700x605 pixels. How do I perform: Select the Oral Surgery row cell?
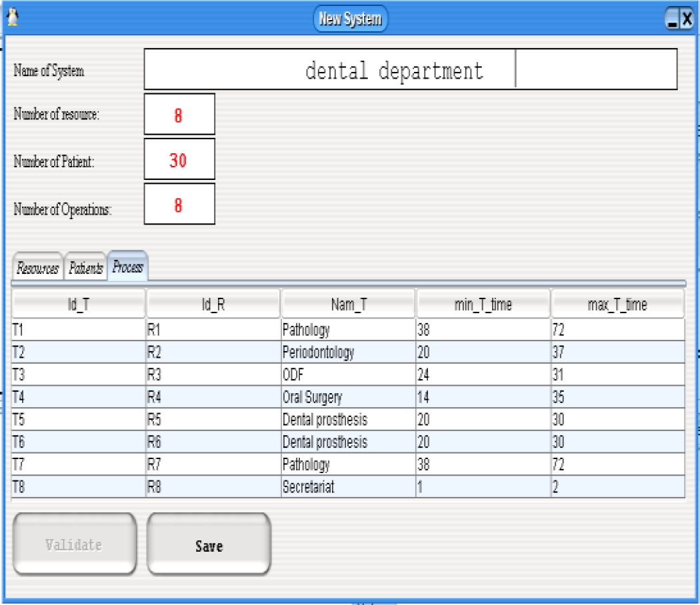[x=348, y=398]
